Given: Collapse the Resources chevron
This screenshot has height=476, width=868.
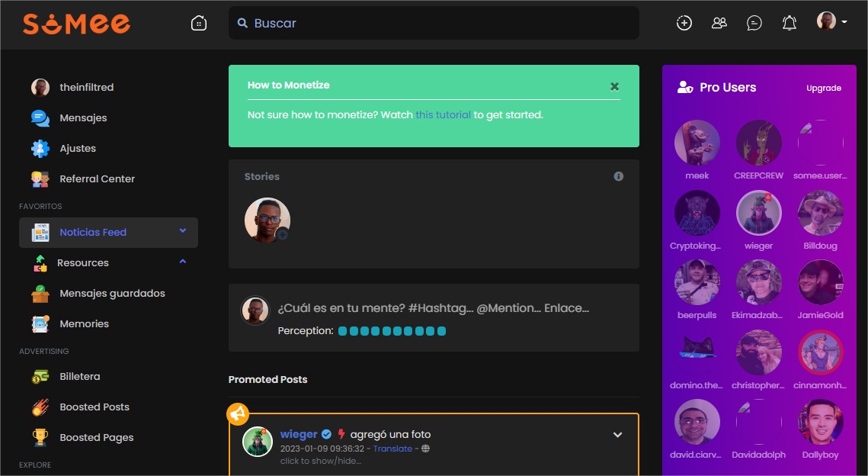Looking at the screenshot, I should pyautogui.click(x=183, y=261).
